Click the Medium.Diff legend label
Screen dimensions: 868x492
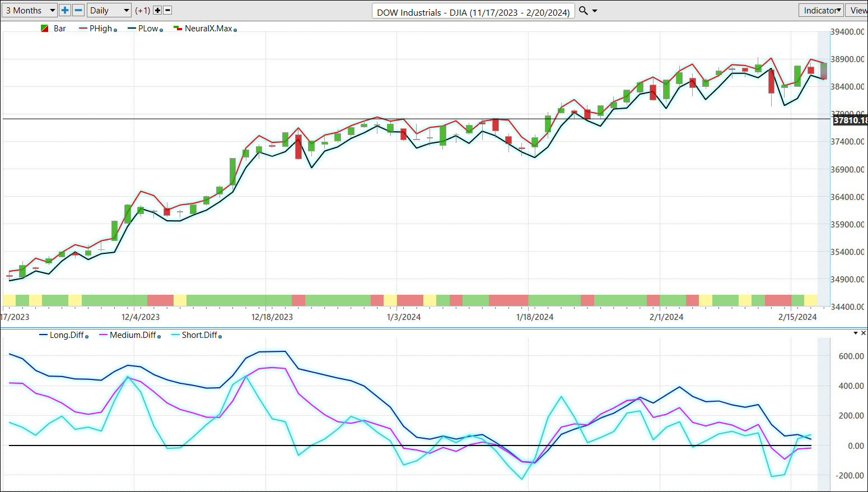(133, 335)
